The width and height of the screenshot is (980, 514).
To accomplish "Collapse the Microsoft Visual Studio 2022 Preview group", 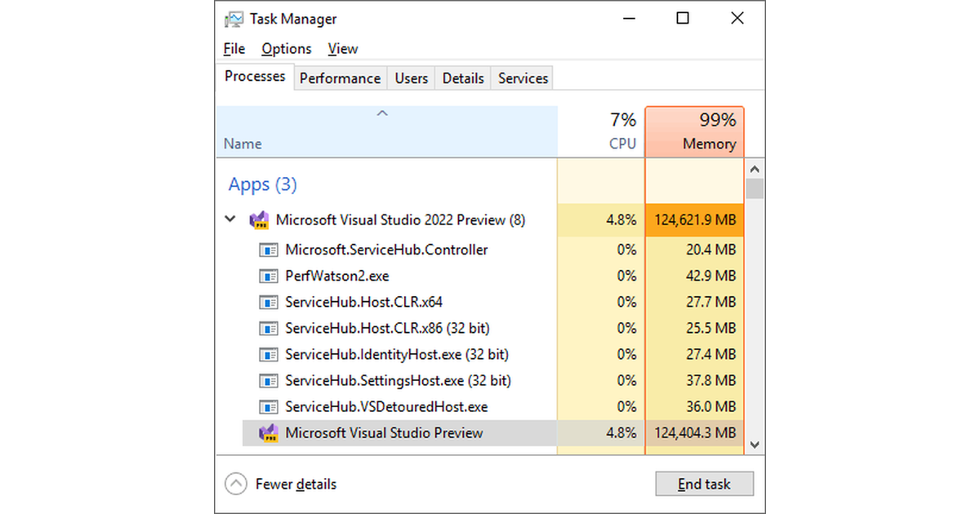I will 230,220.
